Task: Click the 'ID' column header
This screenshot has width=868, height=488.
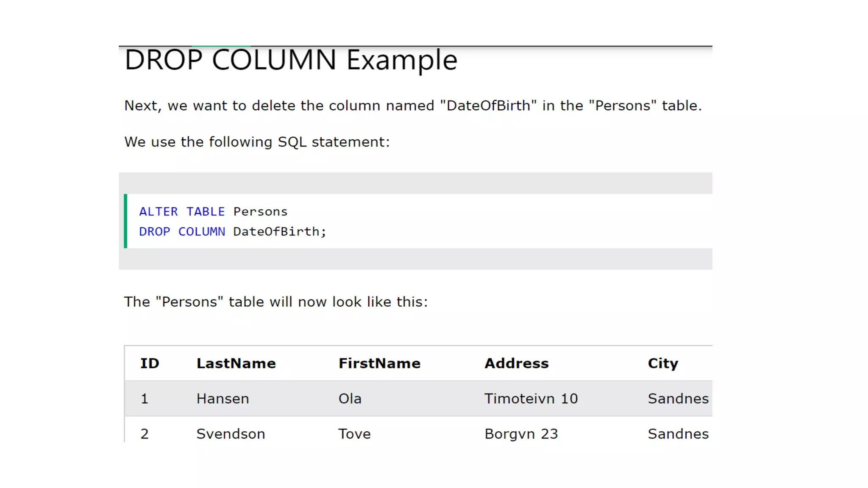Action: tap(150, 363)
